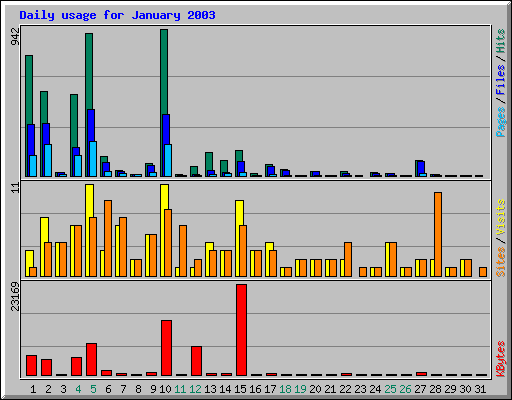Click the green weekend day label 12
The image size is (512, 400).
[x=195, y=389]
